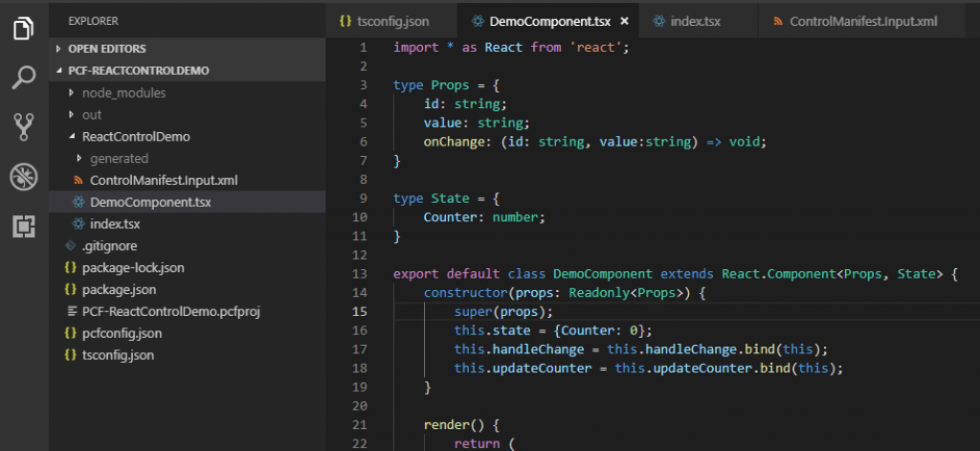Click file icon beside PCF-ReactControlDemo.pcfproj
980x451 pixels.
[x=71, y=311]
